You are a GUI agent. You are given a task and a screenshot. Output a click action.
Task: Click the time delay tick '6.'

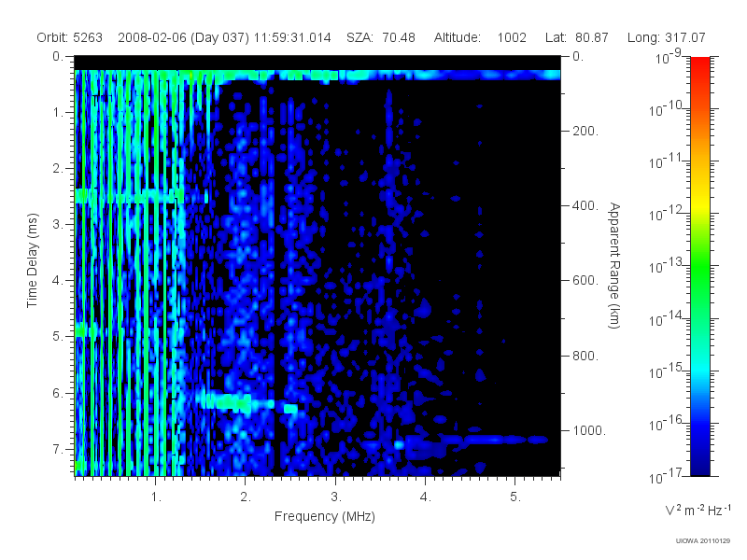coord(57,393)
